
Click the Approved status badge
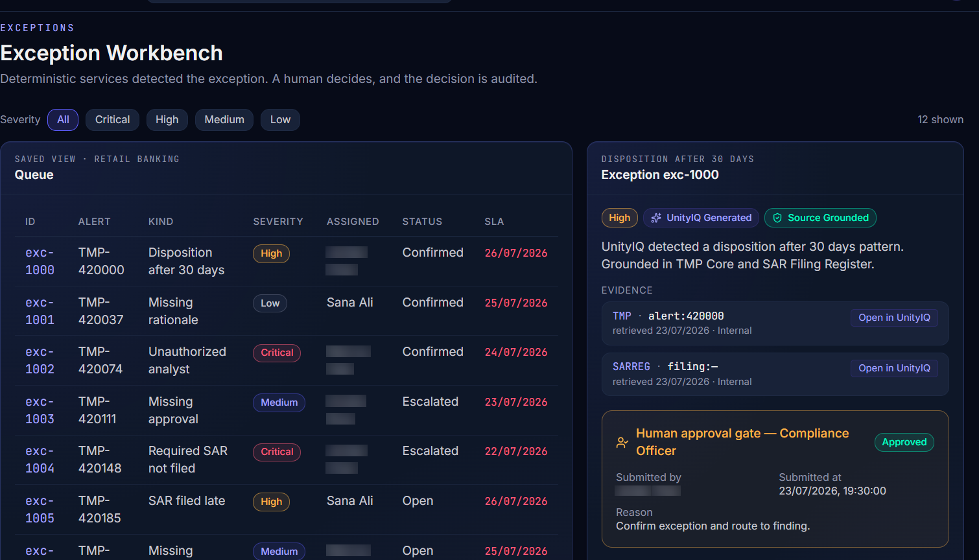coord(904,442)
